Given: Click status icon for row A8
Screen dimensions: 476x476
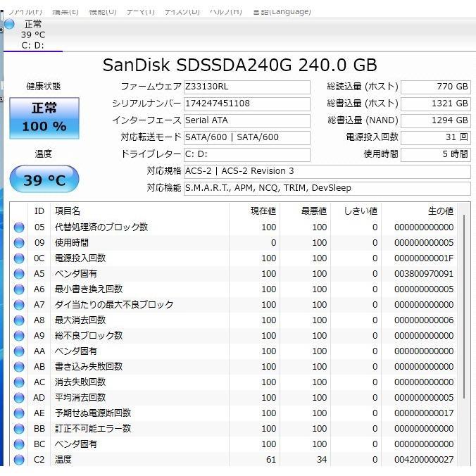Looking at the screenshot, I should point(19,320).
